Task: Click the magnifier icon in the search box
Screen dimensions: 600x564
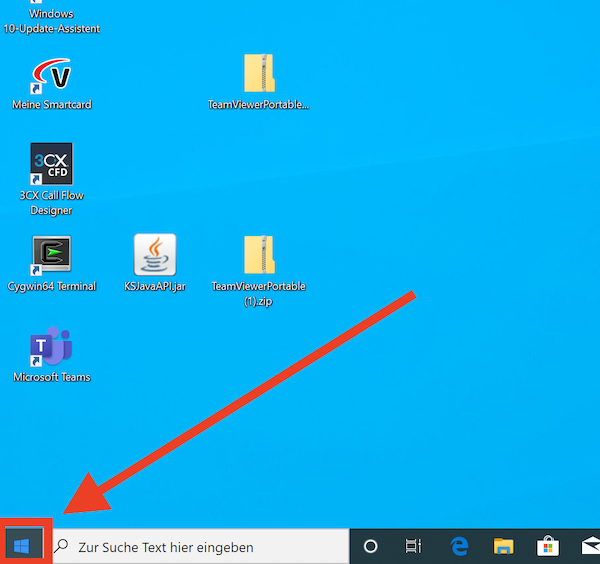Action: (x=63, y=547)
